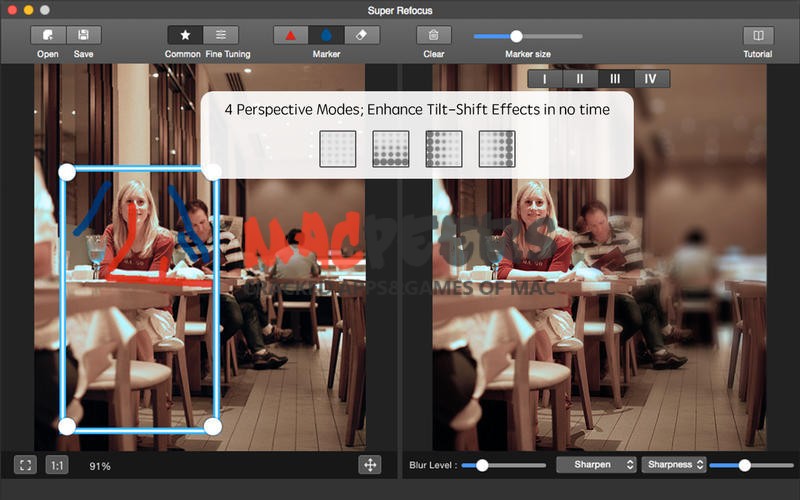800x500 pixels.
Task: Select the eraser marker tool
Action: (361, 35)
